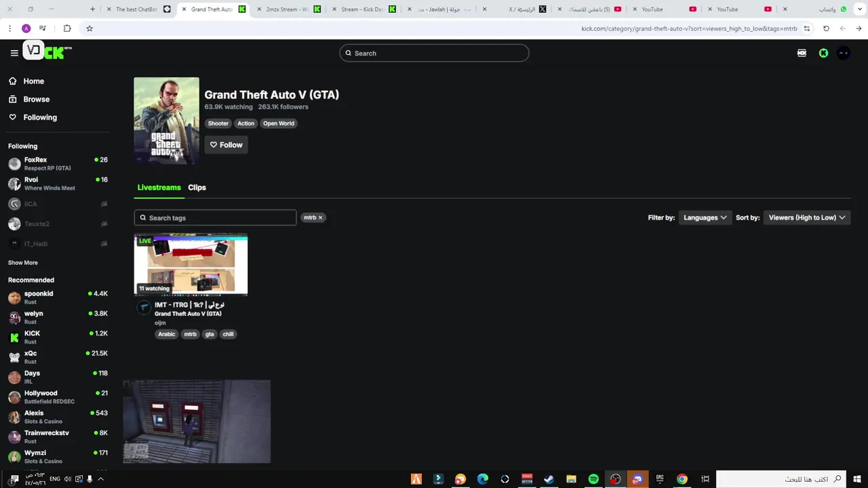The height and width of the screenshot is (488, 868).
Task: Switch to Stream - Kick Dashboard browser tab
Action: coord(365,9)
